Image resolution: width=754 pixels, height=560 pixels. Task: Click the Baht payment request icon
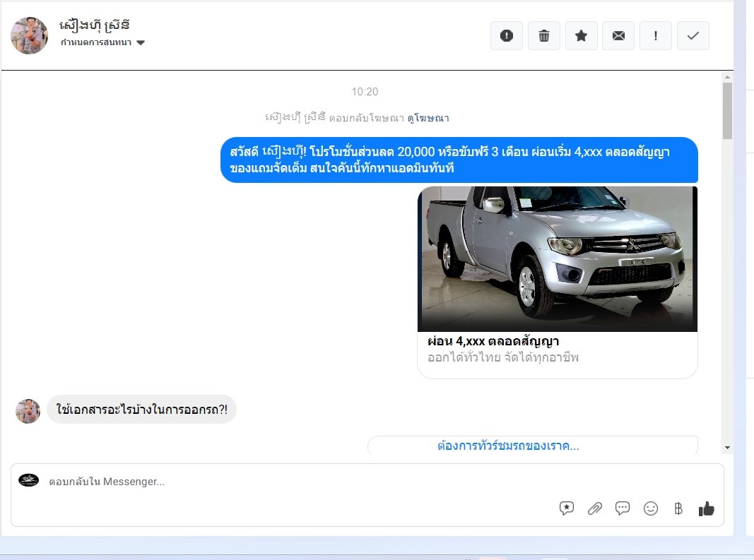click(678, 508)
